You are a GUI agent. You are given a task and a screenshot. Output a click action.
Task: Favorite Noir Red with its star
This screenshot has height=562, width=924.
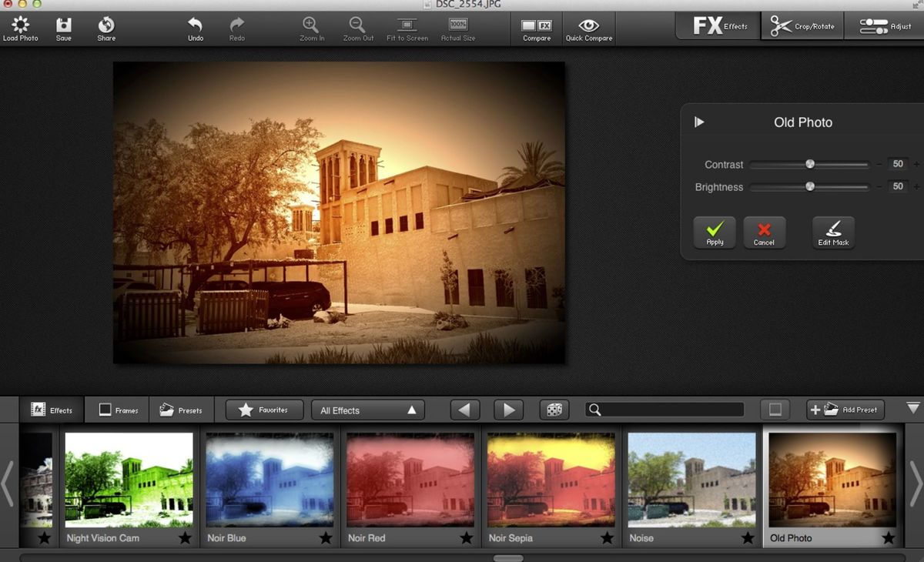[467, 538]
